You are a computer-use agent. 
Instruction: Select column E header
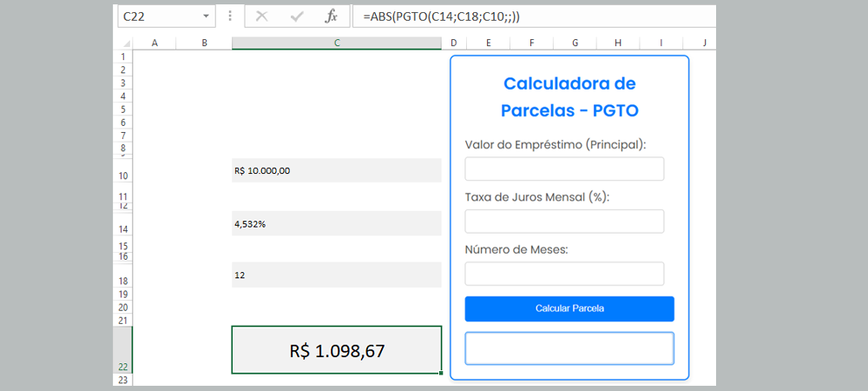tap(488, 43)
